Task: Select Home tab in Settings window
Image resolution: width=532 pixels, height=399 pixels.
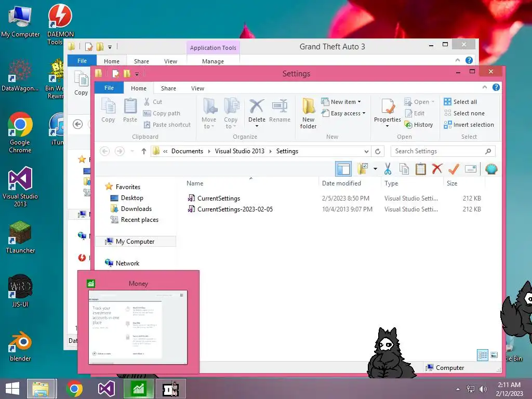Action: [138, 88]
